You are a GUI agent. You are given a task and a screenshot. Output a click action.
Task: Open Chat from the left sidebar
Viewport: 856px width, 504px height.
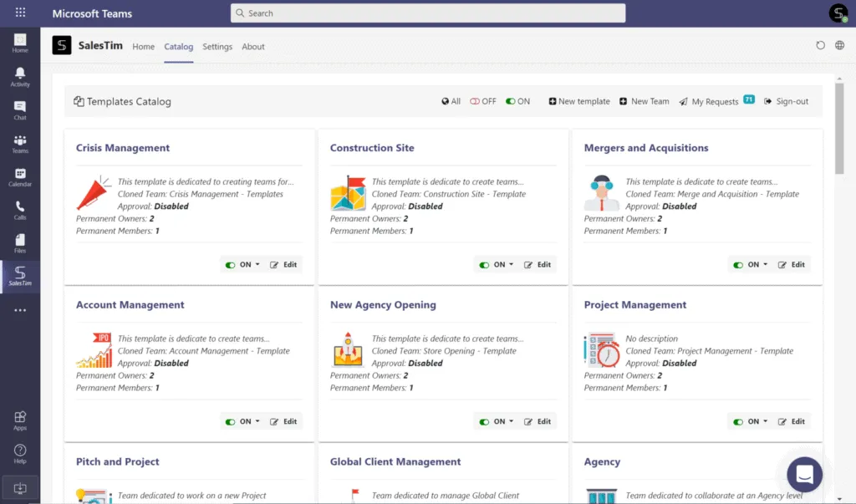(20, 109)
